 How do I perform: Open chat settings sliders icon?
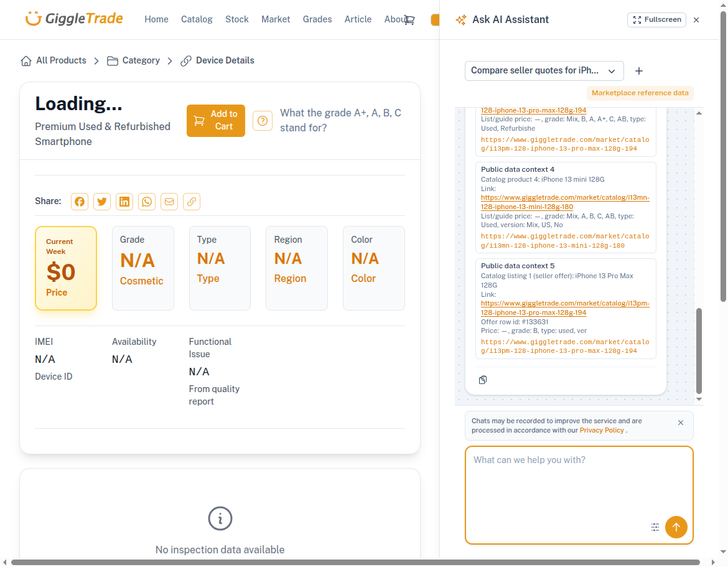[x=655, y=527]
